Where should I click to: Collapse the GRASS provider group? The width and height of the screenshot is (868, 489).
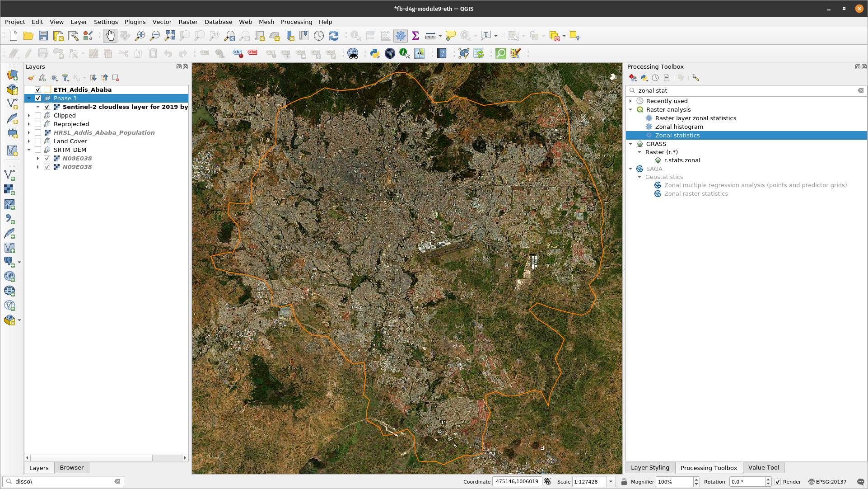[x=630, y=144]
